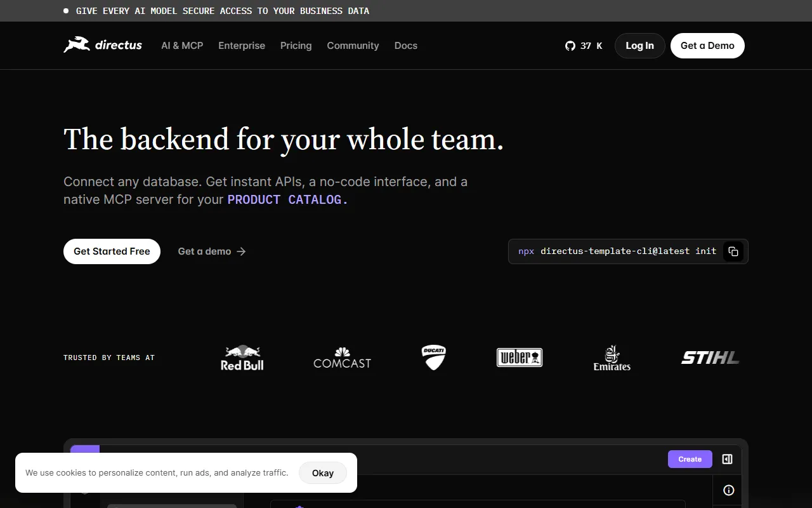The width and height of the screenshot is (812, 508).
Task: Follow the Get a demo arrow link
Action: tap(212, 251)
